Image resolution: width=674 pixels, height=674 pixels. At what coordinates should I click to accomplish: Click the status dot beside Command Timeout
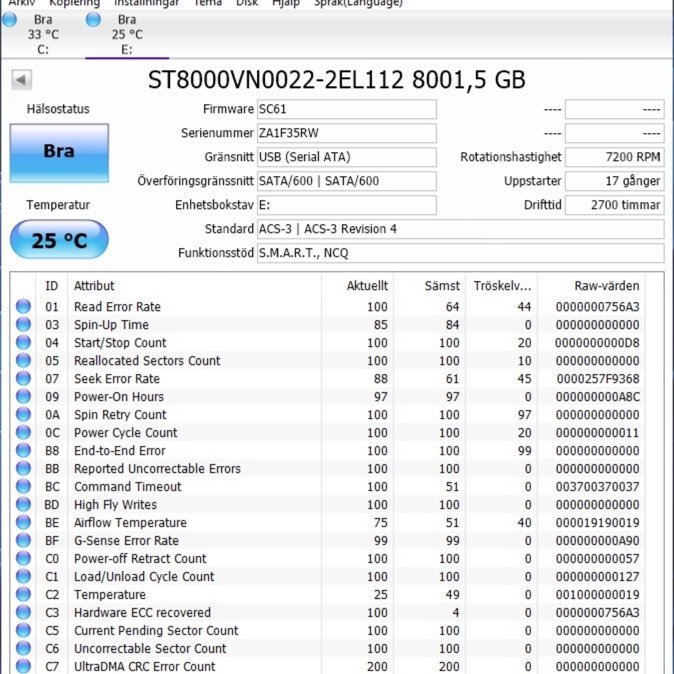pos(24,487)
